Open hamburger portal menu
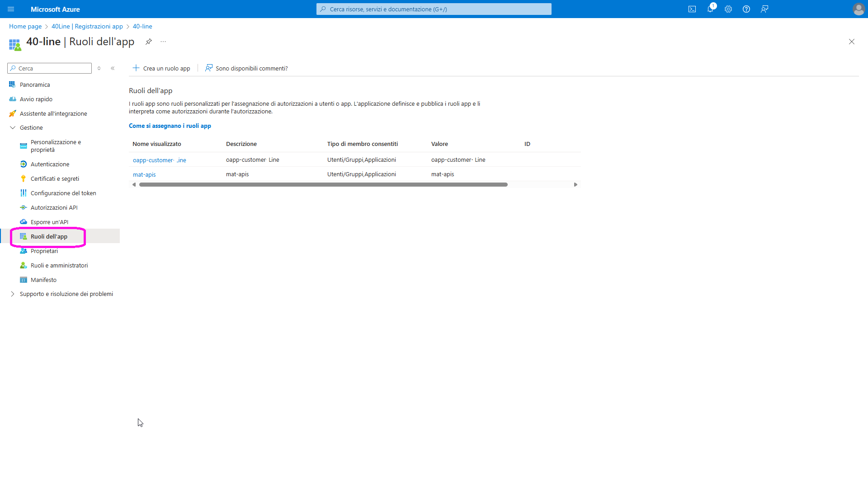Image resolution: width=868 pixels, height=488 pixels. coord(11,9)
